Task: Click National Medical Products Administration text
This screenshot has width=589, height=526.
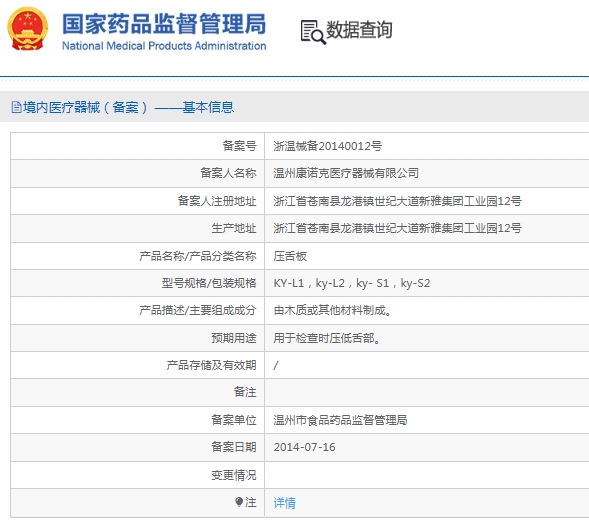Action: click(164, 46)
